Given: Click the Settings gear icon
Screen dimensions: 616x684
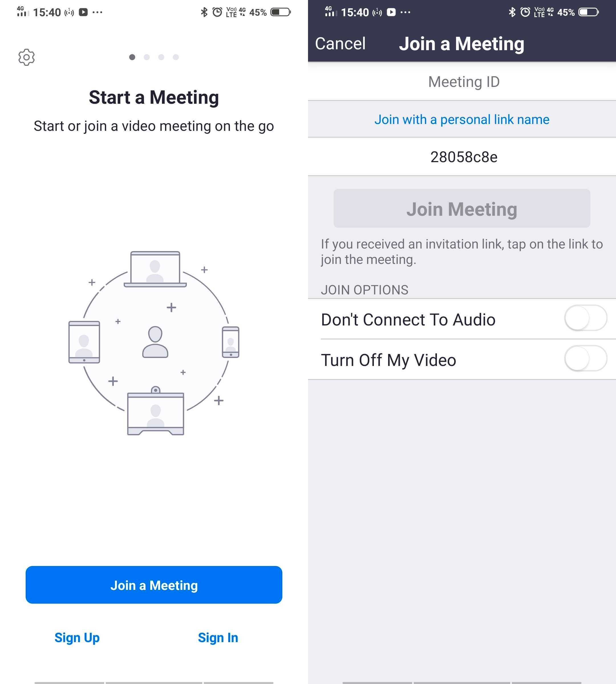Looking at the screenshot, I should tap(26, 57).
